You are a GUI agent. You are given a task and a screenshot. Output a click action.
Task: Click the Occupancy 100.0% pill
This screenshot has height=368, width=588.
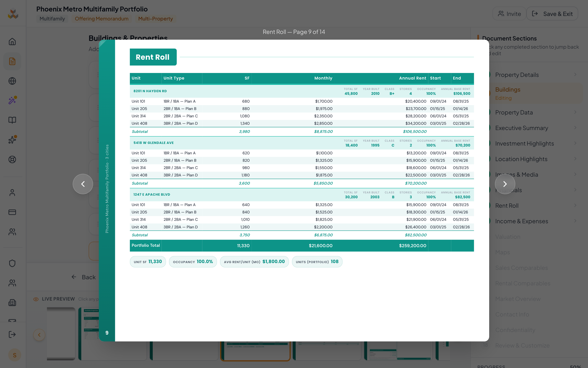click(193, 262)
